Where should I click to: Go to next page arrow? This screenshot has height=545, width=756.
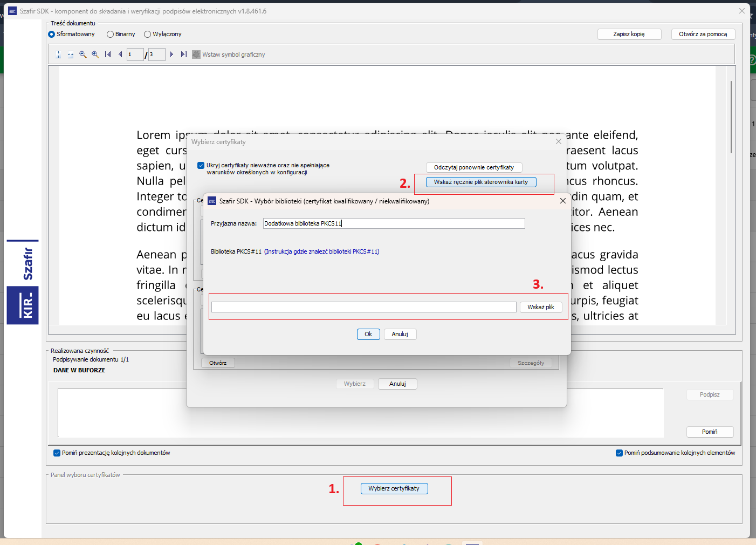[x=171, y=54]
